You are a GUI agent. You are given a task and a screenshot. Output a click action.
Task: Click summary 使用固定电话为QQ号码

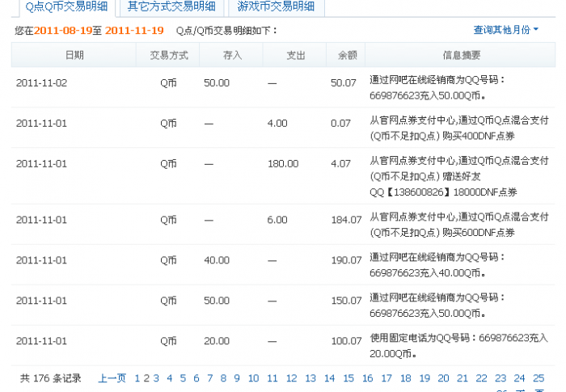click(459, 345)
